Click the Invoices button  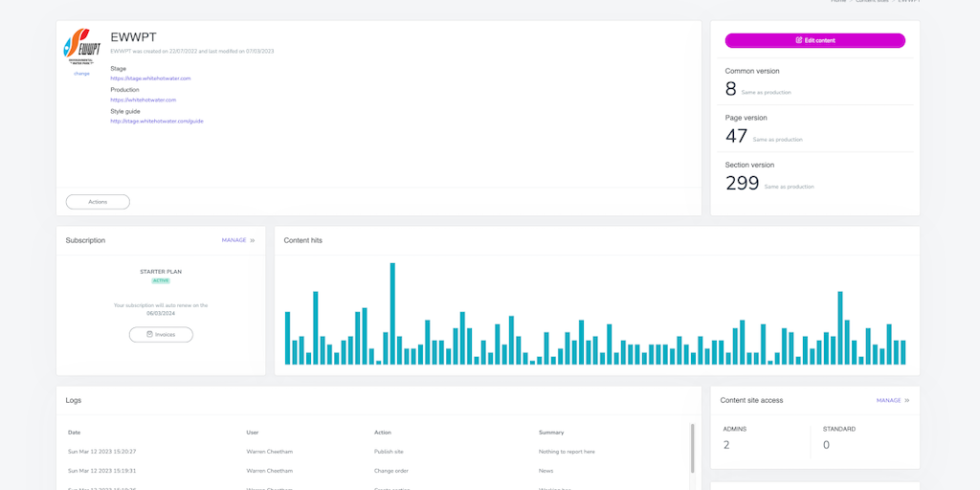(x=161, y=334)
